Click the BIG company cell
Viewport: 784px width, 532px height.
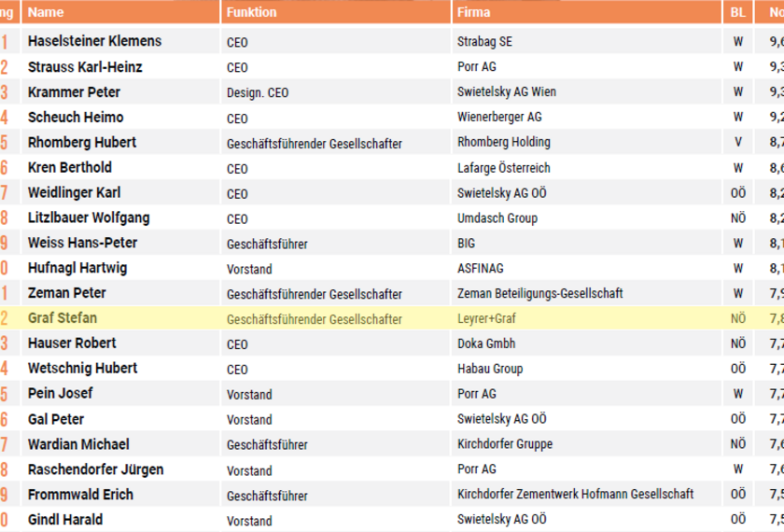click(x=586, y=243)
